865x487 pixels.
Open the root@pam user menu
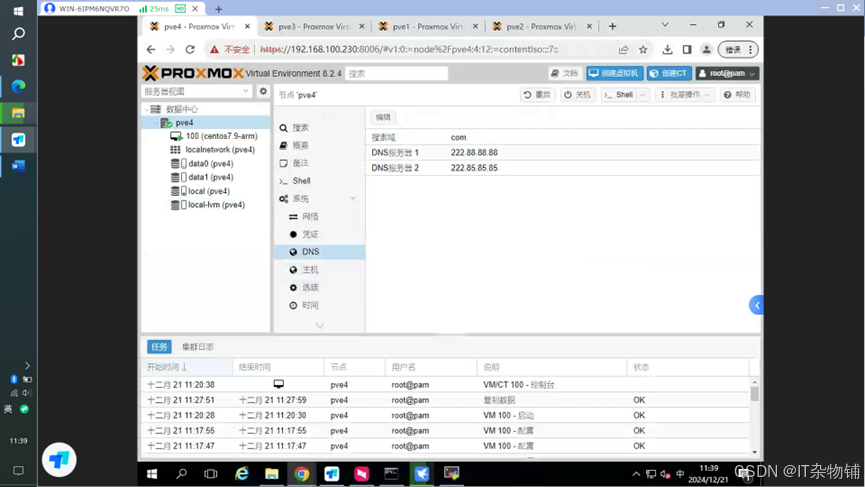(727, 73)
